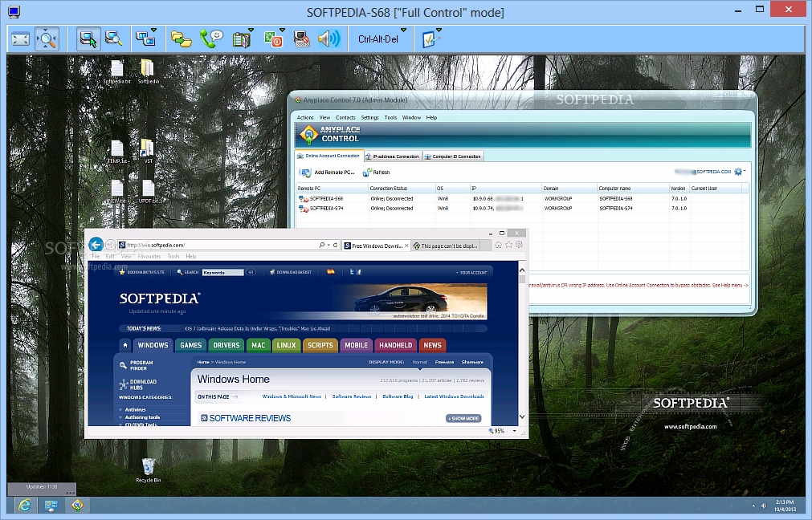
Task: Select the Recycle Bin icon
Action: [148, 469]
